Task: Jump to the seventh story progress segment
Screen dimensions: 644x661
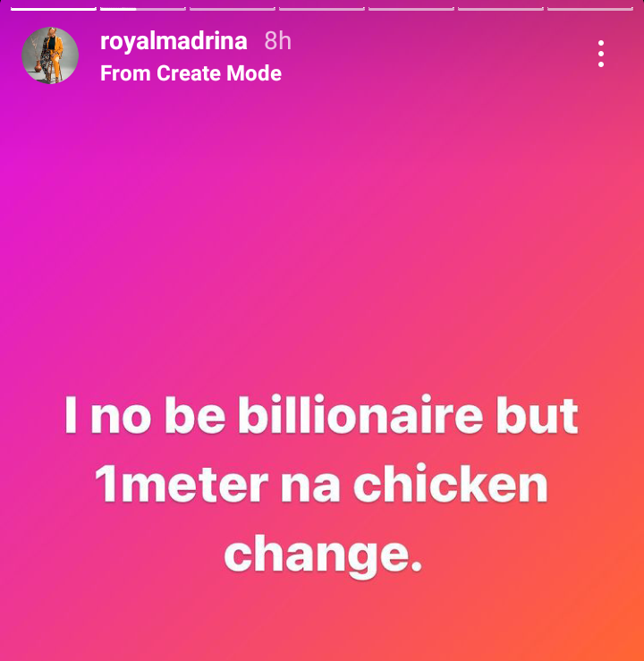Action: click(590, 9)
